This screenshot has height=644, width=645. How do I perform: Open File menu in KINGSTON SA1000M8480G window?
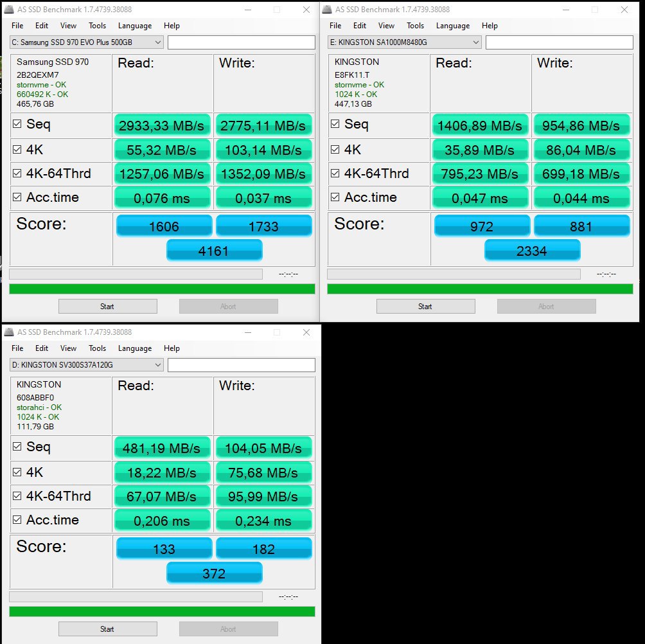[x=335, y=26]
